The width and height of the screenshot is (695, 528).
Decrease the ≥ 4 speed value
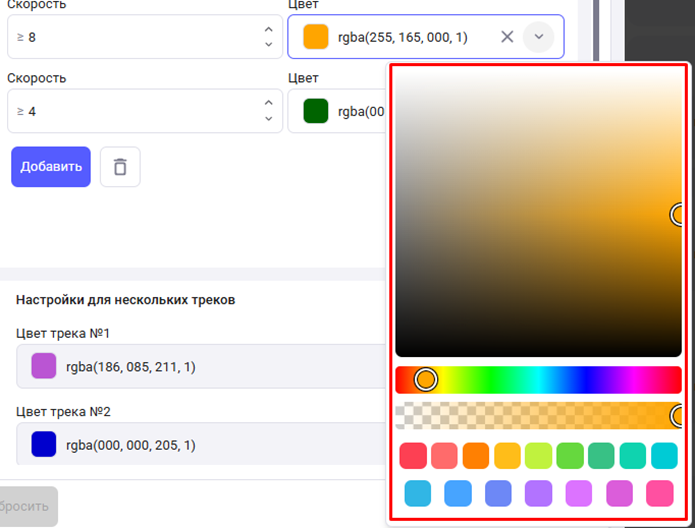pyautogui.click(x=268, y=119)
